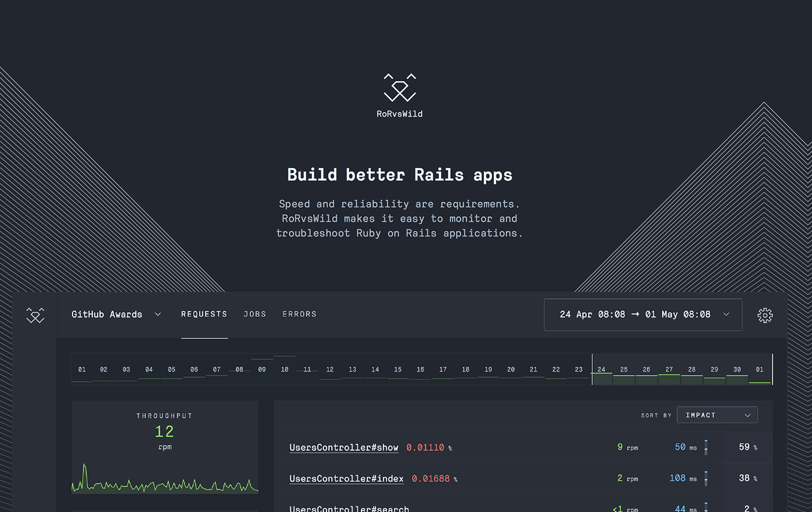Viewport: 812px width, 512px height.
Task: Click the throughput value 12
Action: click(164, 432)
